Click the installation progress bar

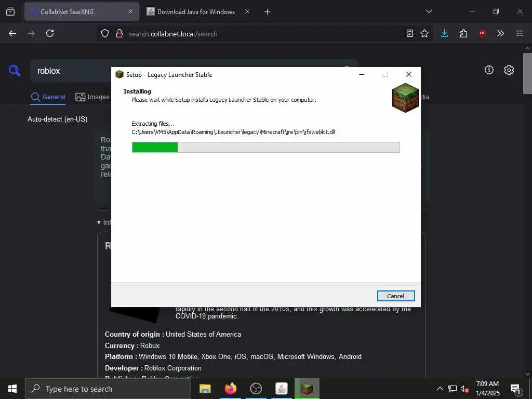tap(265, 147)
